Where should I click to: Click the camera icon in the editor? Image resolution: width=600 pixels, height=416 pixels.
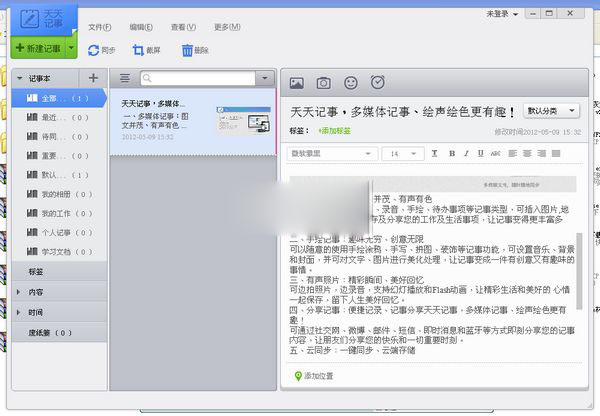click(323, 83)
